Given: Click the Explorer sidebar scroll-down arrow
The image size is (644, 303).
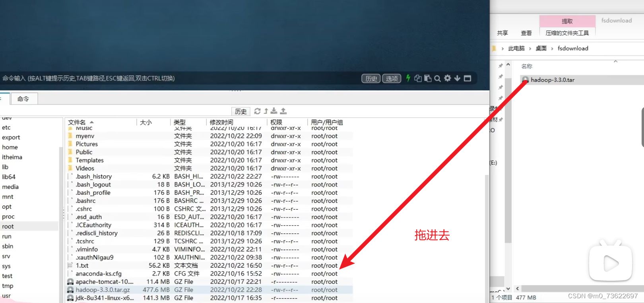Looking at the screenshot, I should click(508, 289).
